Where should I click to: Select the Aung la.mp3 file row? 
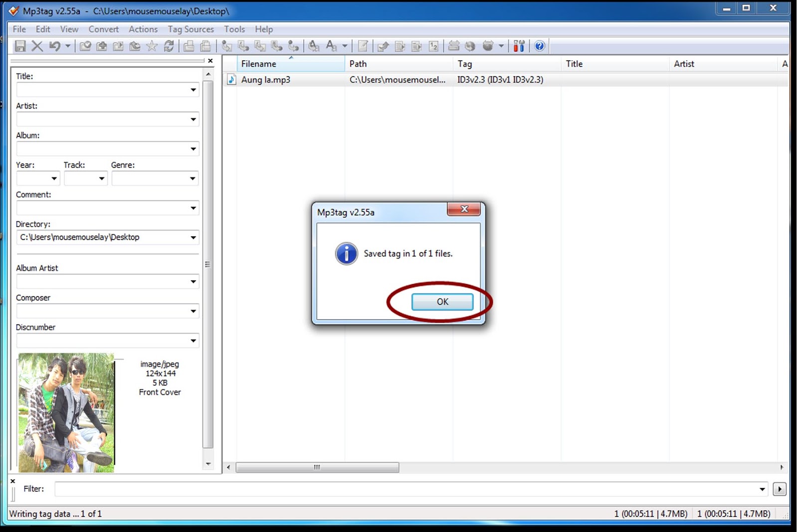pyautogui.click(x=506, y=80)
